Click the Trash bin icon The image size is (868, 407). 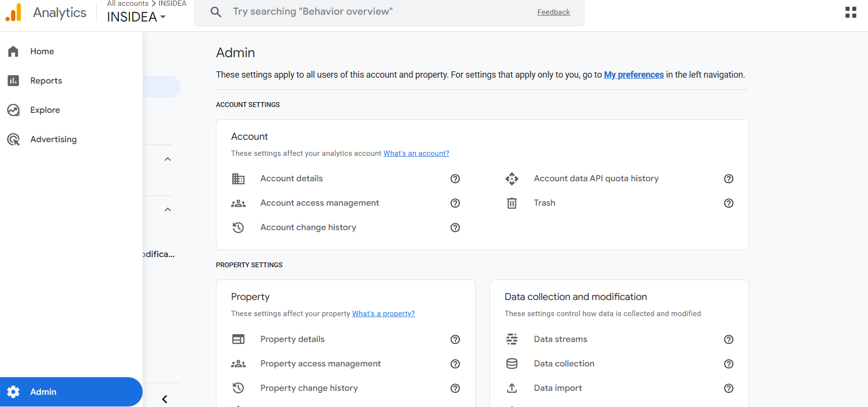click(512, 203)
